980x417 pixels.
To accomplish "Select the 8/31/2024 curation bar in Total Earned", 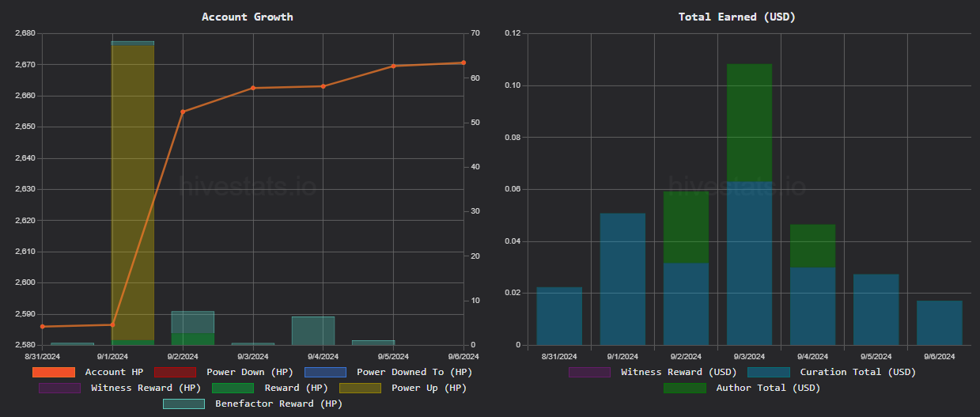I will (559, 316).
